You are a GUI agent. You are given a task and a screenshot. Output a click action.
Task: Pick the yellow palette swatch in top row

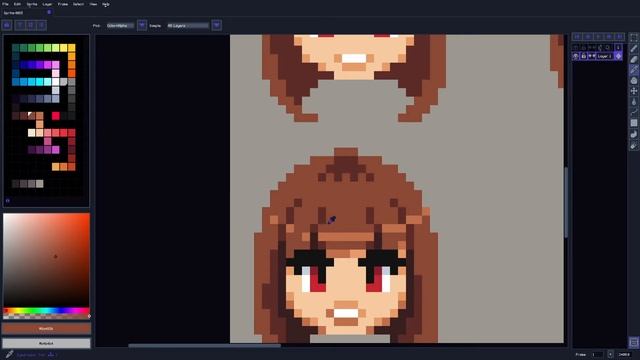click(x=64, y=48)
